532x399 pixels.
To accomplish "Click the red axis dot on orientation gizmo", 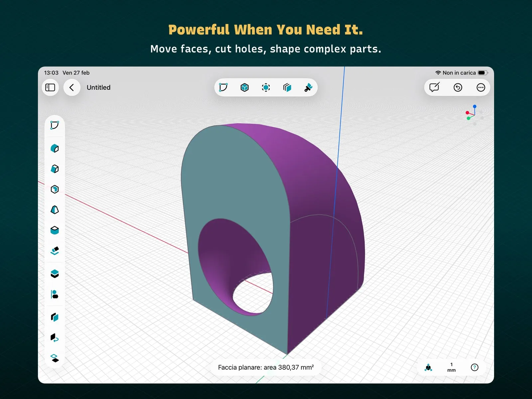I will tap(467, 113).
